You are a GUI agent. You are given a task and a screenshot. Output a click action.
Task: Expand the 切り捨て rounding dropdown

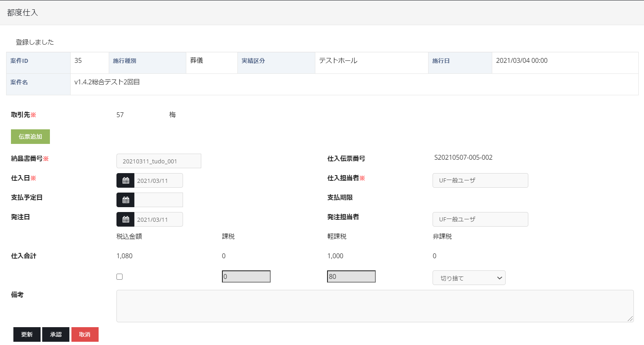point(469,278)
